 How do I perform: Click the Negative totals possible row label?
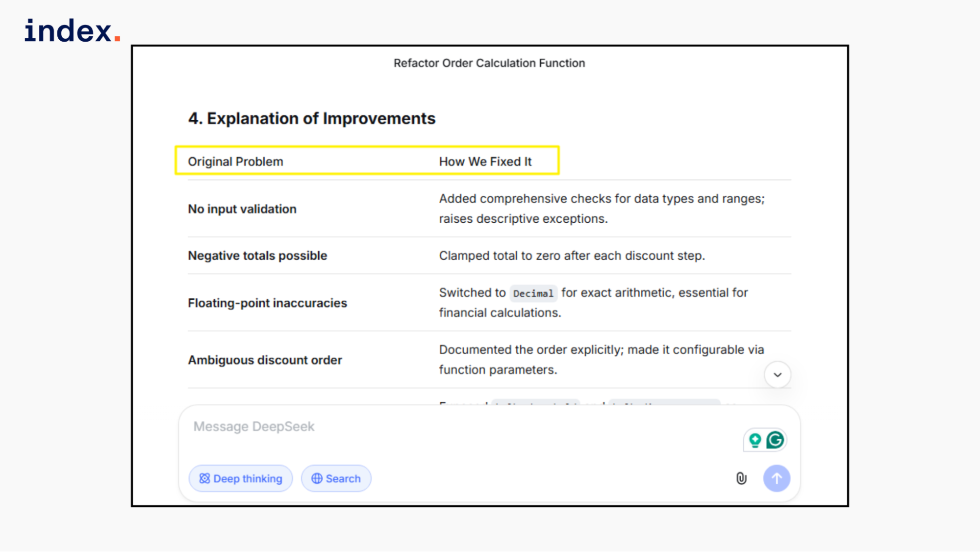257,256
